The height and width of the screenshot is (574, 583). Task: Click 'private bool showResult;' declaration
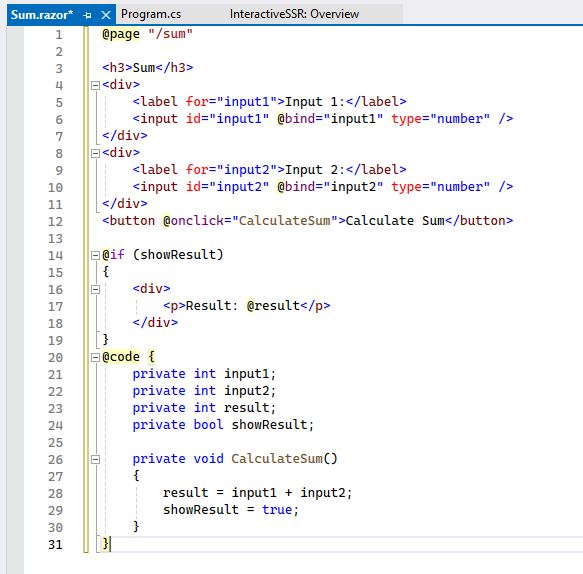[x=223, y=425]
